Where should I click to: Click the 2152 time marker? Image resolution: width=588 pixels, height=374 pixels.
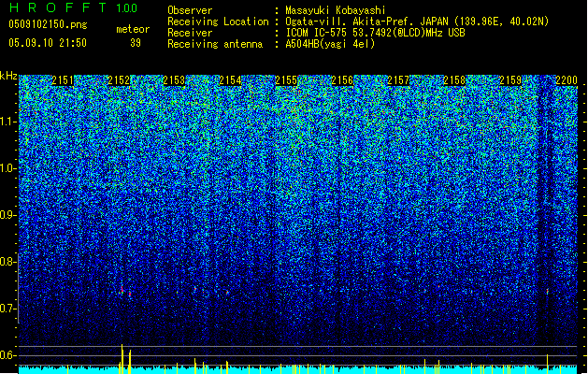click(119, 80)
